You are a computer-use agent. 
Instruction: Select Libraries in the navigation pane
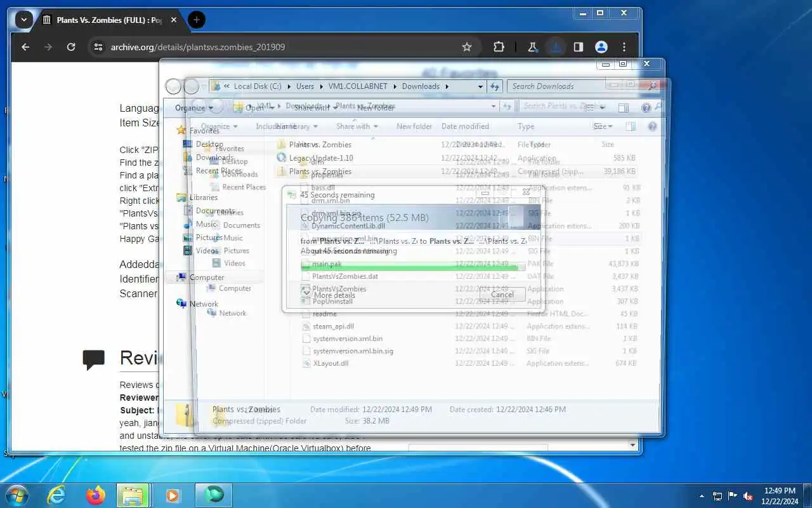(x=204, y=197)
